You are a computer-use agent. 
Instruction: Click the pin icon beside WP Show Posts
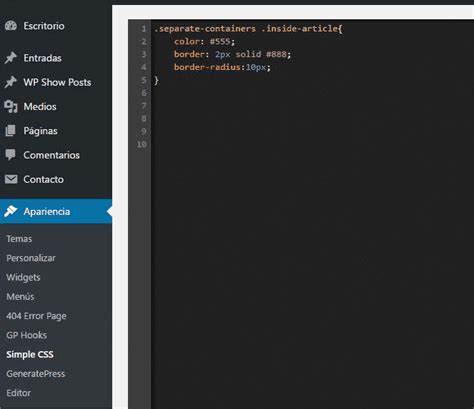(11, 82)
